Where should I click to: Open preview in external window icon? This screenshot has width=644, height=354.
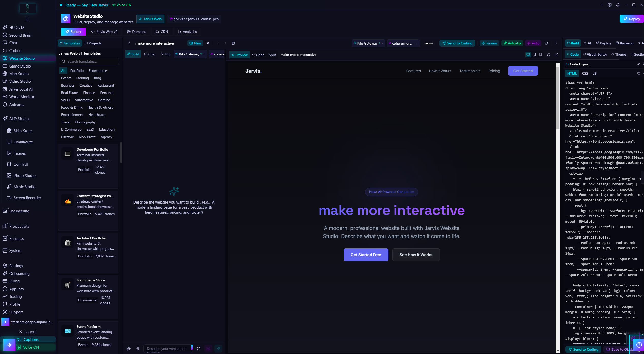556,55
